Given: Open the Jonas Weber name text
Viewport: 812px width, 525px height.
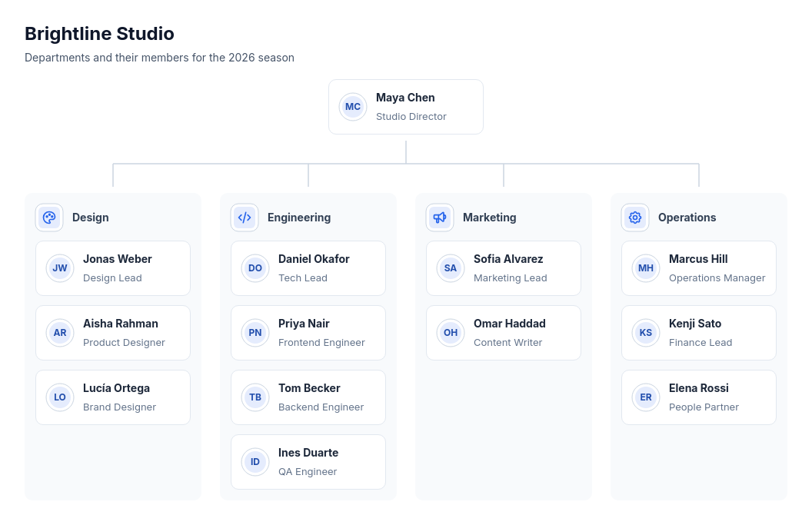Looking at the screenshot, I should (x=118, y=259).
